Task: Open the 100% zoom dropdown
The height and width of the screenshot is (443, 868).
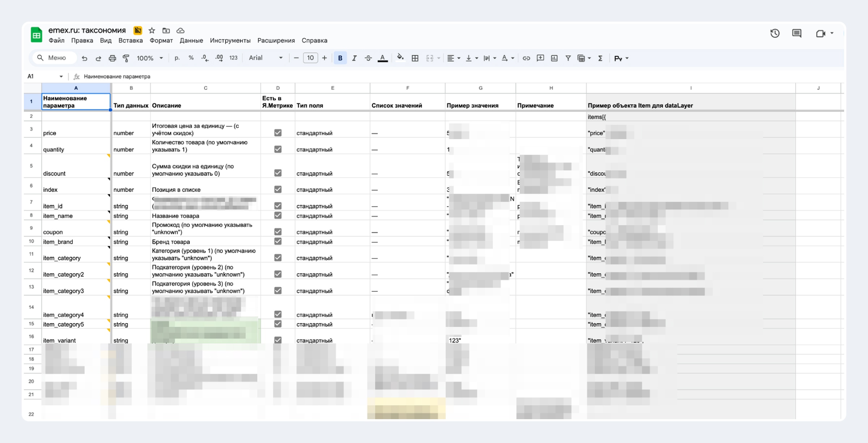Action: click(x=150, y=58)
